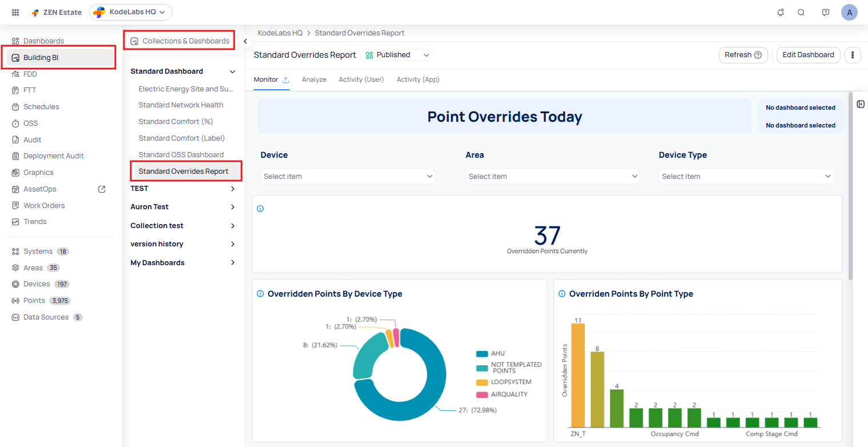Image resolution: width=868 pixels, height=447 pixels.
Task: Open Standard Network Health dashboard
Action: (180, 105)
